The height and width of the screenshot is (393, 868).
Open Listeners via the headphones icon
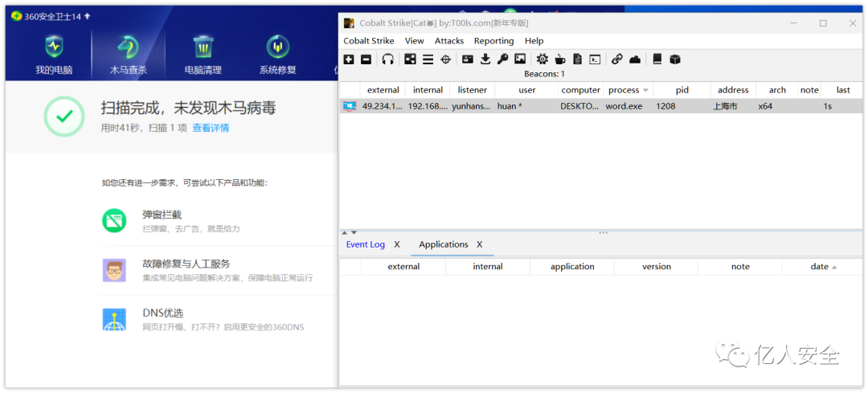pyautogui.click(x=388, y=59)
